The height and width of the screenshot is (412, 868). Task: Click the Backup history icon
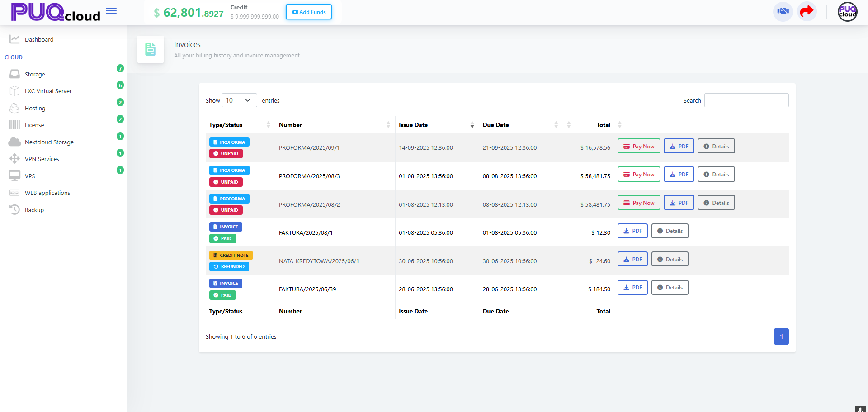[x=14, y=210]
